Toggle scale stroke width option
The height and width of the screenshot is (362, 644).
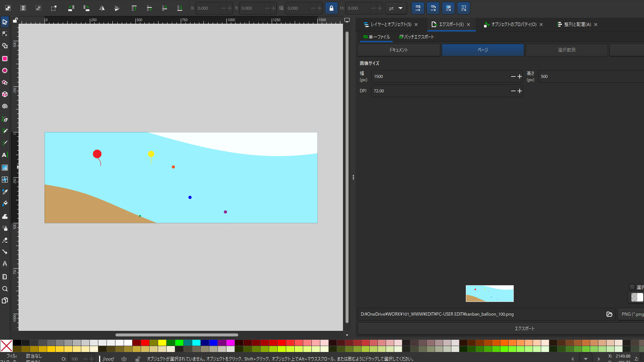(418, 8)
